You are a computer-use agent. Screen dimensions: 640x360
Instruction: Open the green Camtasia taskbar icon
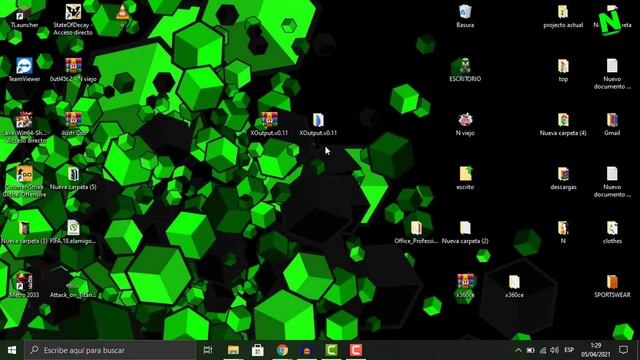tap(331, 350)
